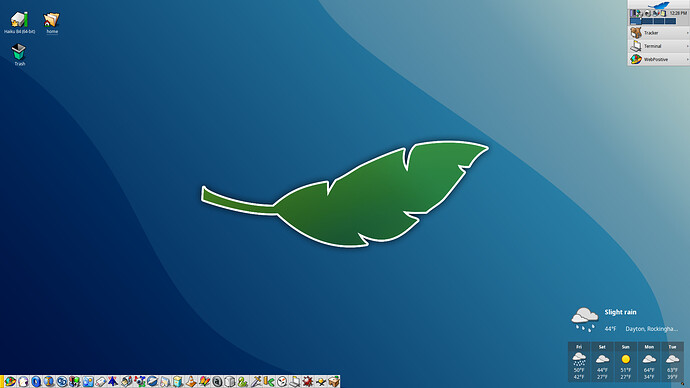Click the yellow notes tray icon
690x388 pixels.
pos(663,13)
